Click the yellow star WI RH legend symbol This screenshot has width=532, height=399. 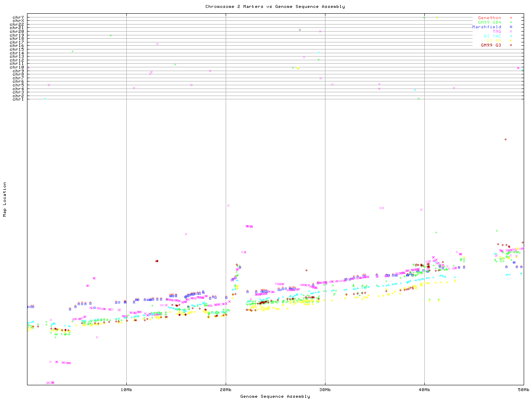pyautogui.click(x=511, y=41)
